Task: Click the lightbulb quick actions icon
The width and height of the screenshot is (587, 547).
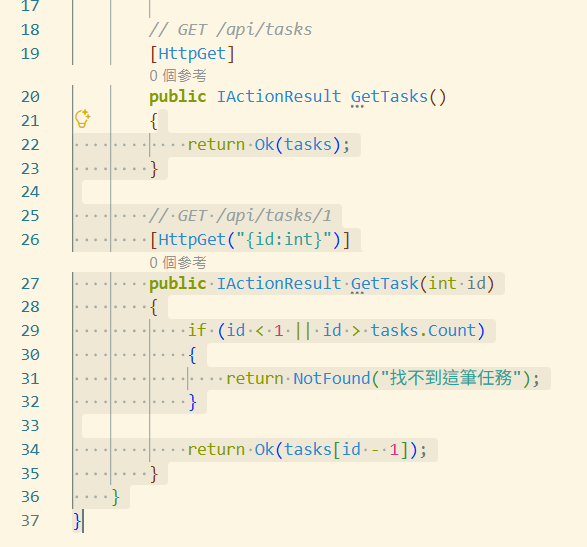Action: [x=82, y=119]
